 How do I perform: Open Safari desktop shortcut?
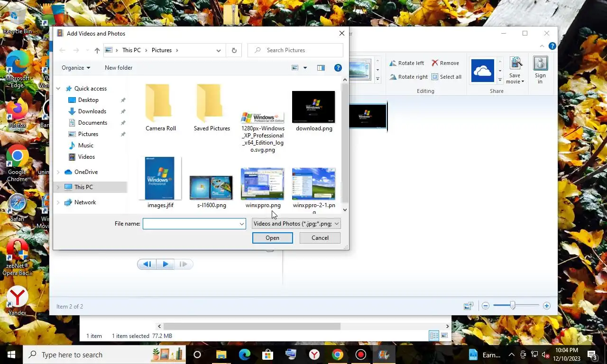(17, 208)
